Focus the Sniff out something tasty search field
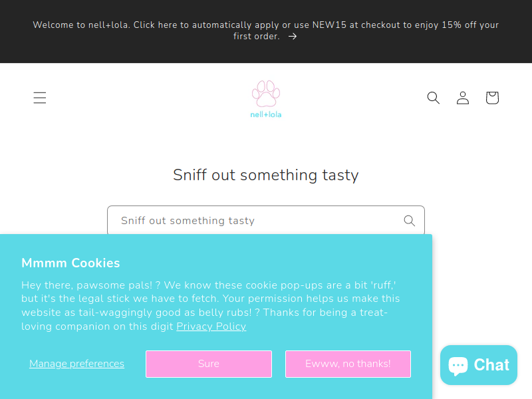The height and width of the screenshot is (399, 532). coord(266,221)
